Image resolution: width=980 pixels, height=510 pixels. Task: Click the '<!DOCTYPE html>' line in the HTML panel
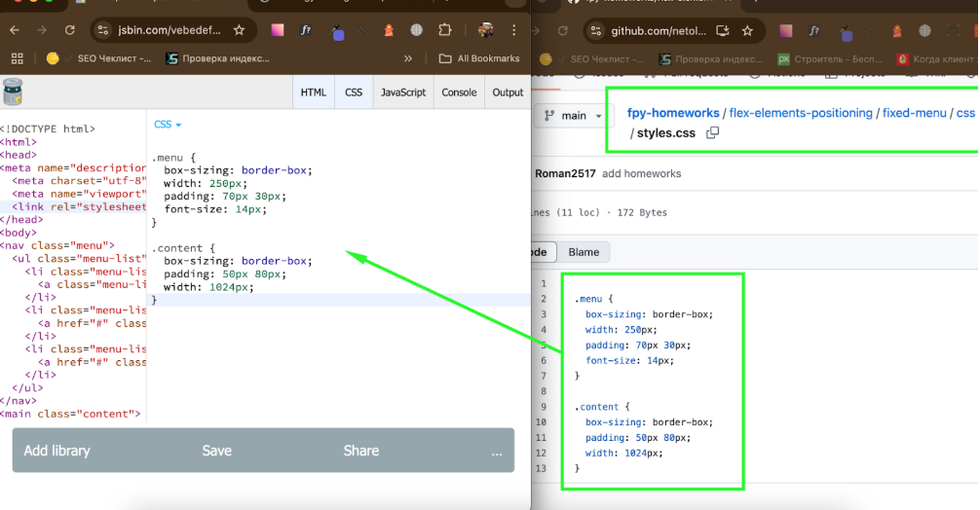coord(48,128)
